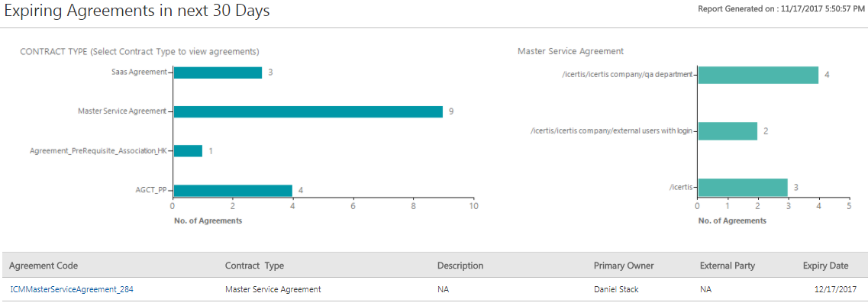Click the Daniel Stack owner cell
This screenshot has height=306, width=868.
point(617,290)
